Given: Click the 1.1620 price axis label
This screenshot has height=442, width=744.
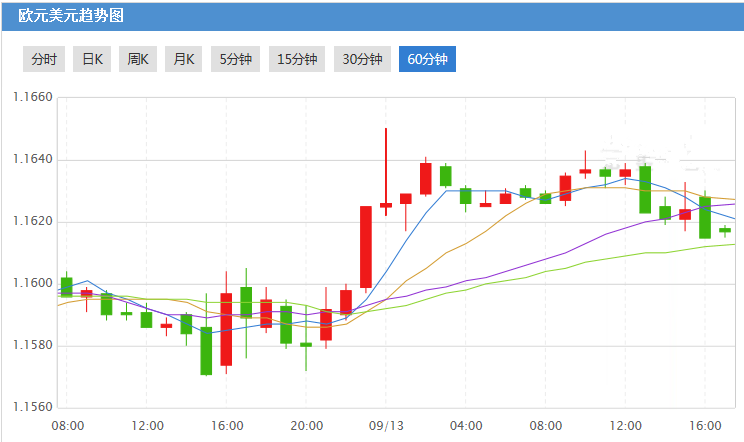Looking at the screenshot, I should click(x=31, y=222).
